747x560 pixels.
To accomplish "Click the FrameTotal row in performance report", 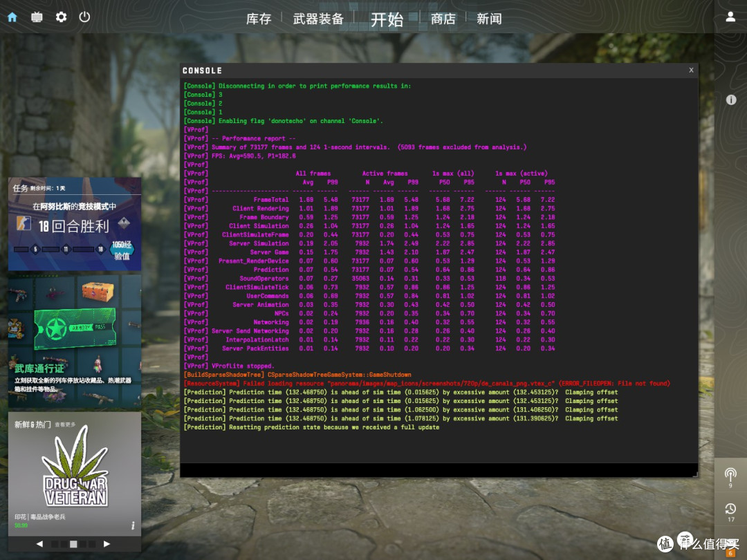I will pyautogui.click(x=369, y=200).
